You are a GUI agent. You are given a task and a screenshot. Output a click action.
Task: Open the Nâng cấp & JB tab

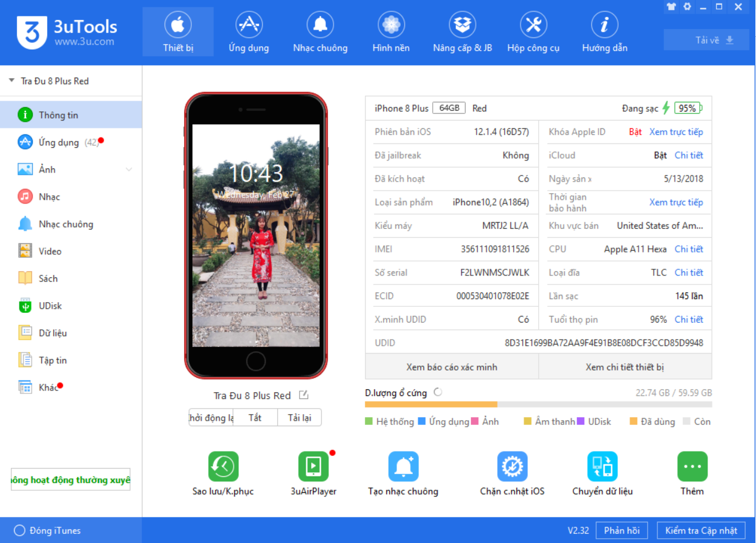pos(462,32)
